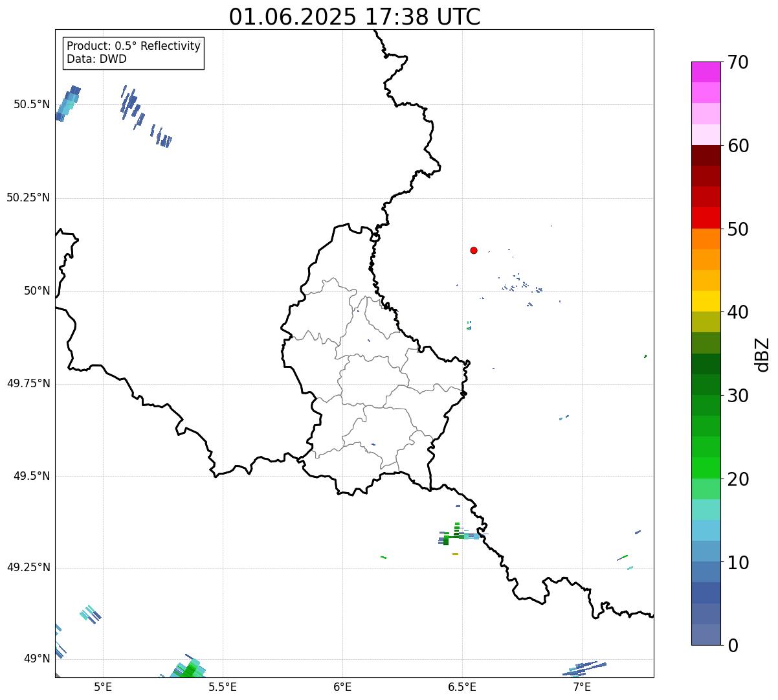Click the 50 tick label on colorbar
The height and width of the screenshot is (700, 778).
coord(738,229)
